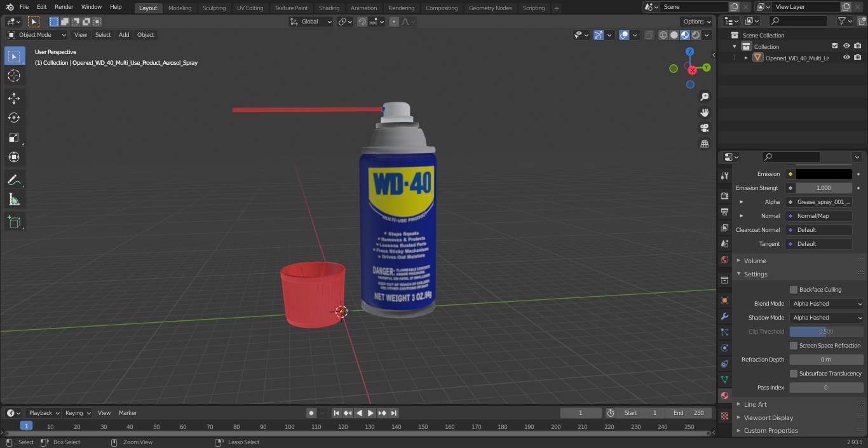Open the Render properties tab

point(724,196)
